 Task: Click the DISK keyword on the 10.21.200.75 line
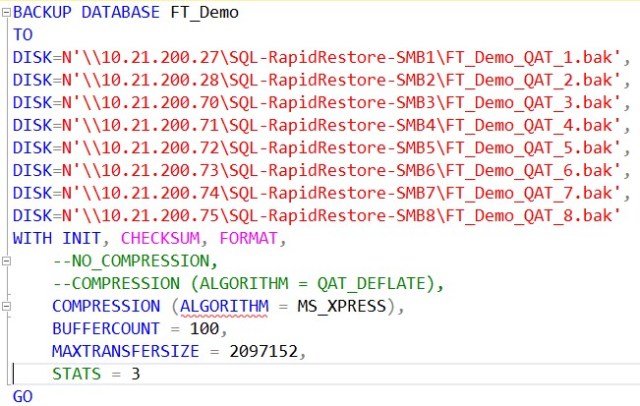pyautogui.click(x=33, y=215)
